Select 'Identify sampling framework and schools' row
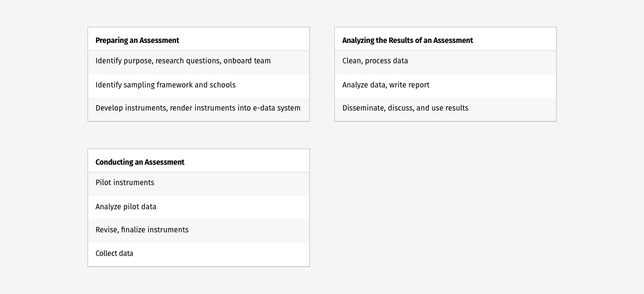The image size is (644, 294). [x=199, y=86]
